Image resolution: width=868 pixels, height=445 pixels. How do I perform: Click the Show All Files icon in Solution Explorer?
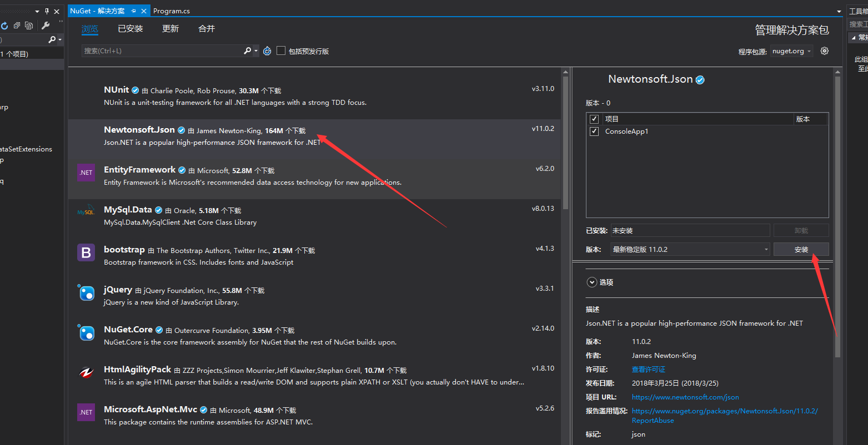pos(29,26)
